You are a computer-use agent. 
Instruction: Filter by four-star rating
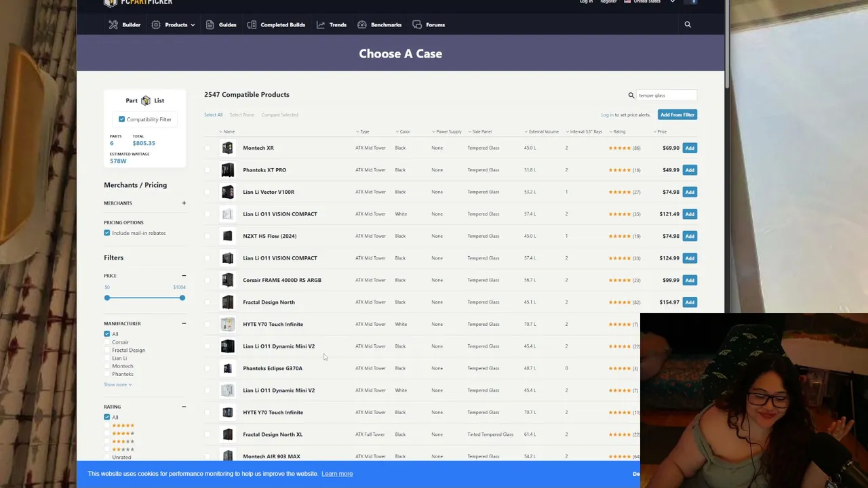click(x=106, y=434)
